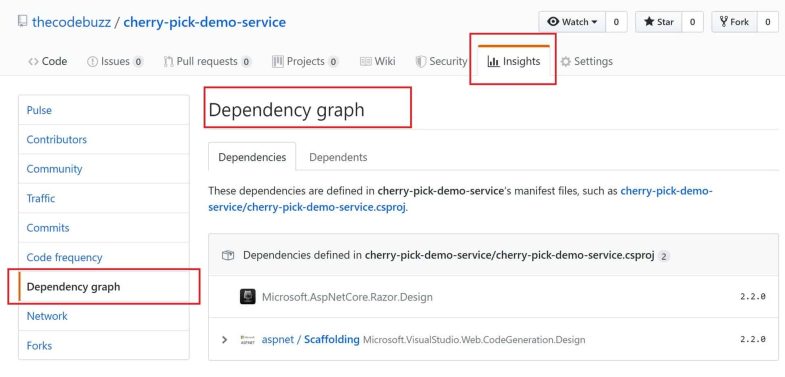Click the Microsoft.AspNetCore.Razor.Design avatar icon
785x377 pixels.
[248, 297]
